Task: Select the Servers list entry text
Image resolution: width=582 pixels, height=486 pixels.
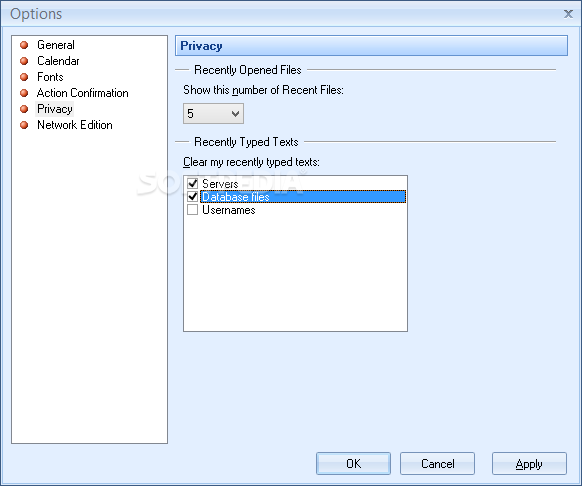Action: [x=220, y=183]
